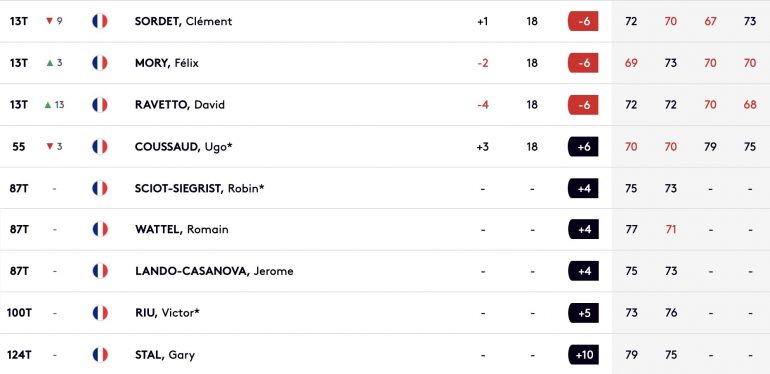Click the flag beside LANDO-CASANOVA, Jerome
Image resolution: width=770 pixels, height=374 pixels.
[x=100, y=271]
